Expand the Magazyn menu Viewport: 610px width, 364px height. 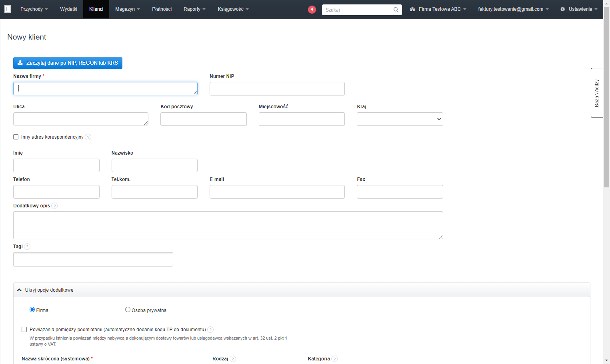pyautogui.click(x=127, y=9)
